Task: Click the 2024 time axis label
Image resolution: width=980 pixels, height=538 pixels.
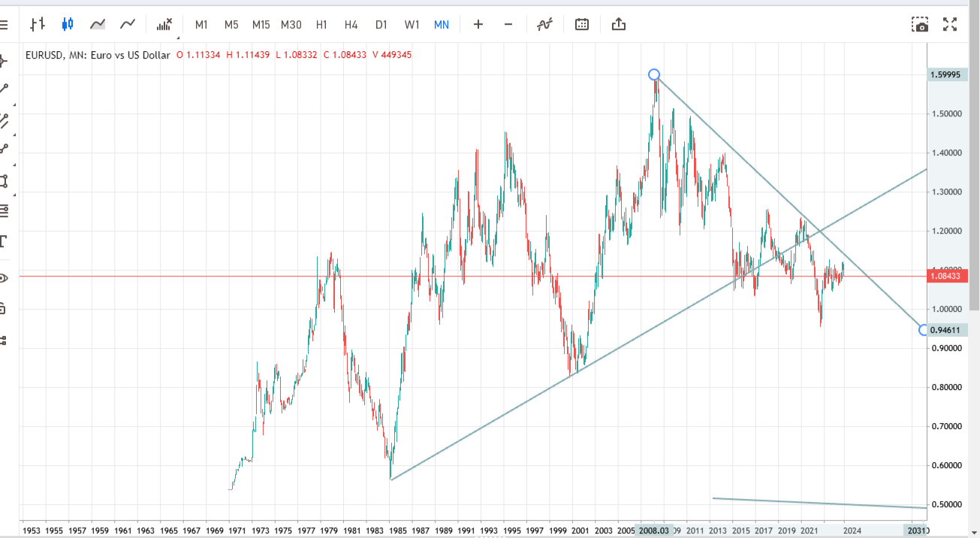Action: click(852, 530)
